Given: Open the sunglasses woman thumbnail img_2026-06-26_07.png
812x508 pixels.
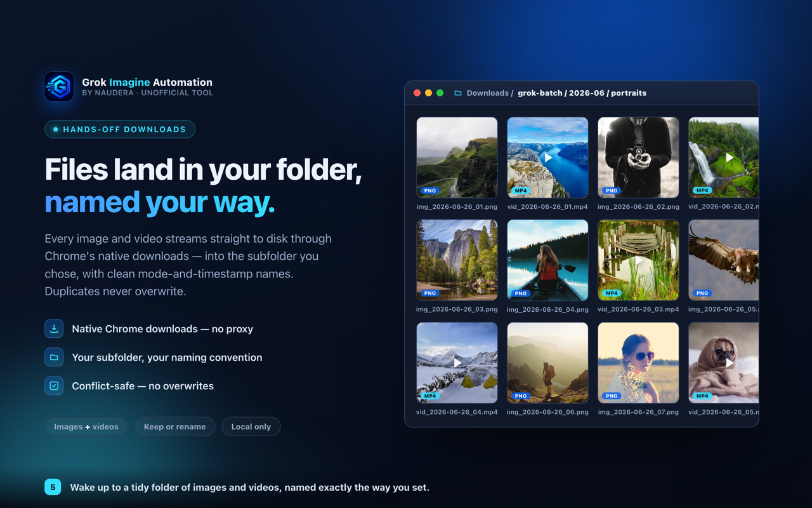Looking at the screenshot, I should tap(638, 363).
